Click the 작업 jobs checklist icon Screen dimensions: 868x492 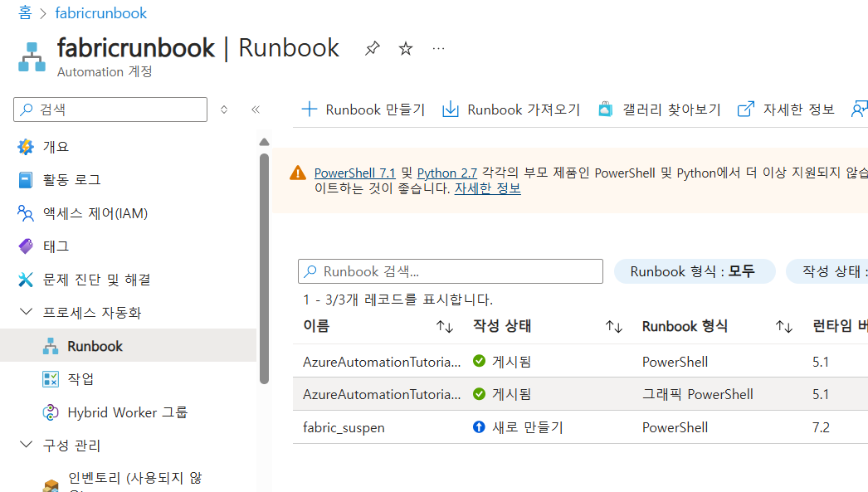click(x=51, y=379)
